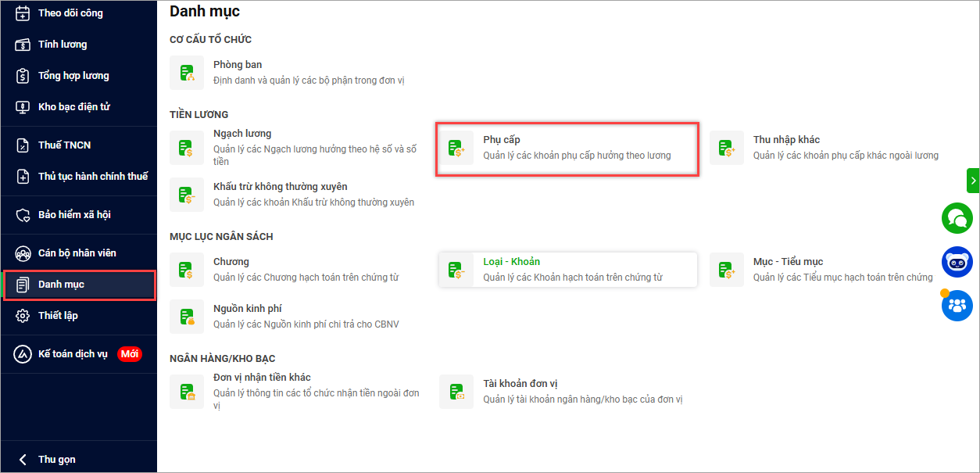Open the Loại - Khoản link

pos(511,262)
